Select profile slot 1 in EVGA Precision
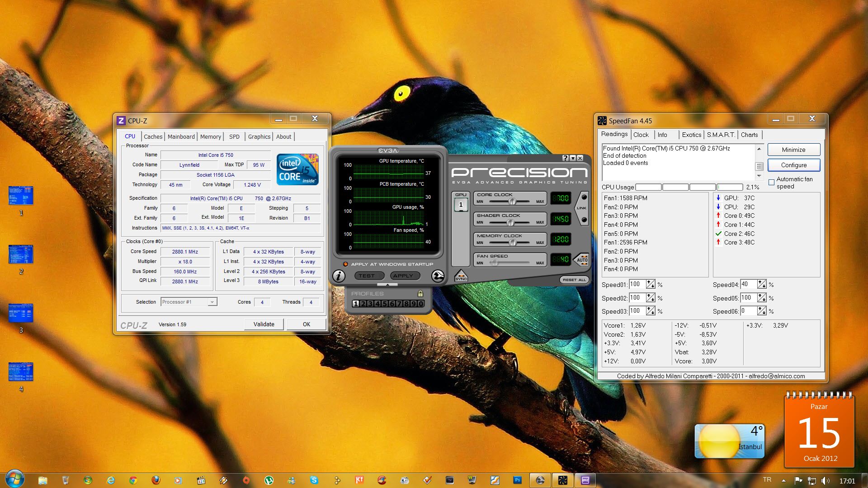Image resolution: width=868 pixels, height=488 pixels. pos(355,304)
